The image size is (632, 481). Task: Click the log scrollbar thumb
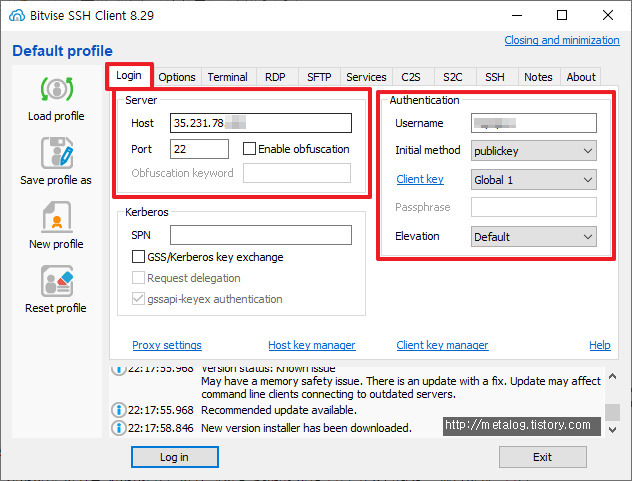[613, 412]
